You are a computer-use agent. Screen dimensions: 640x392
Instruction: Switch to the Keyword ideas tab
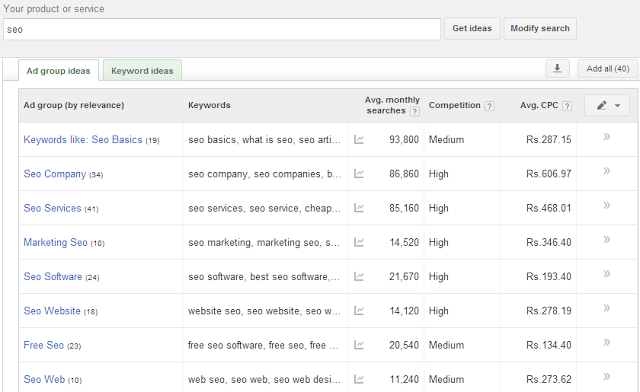pos(142,70)
